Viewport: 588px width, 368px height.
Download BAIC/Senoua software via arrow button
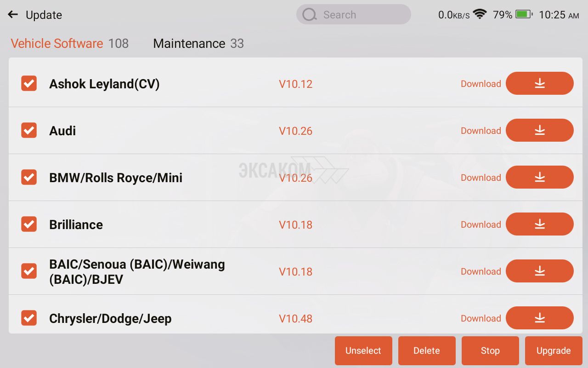(x=540, y=271)
